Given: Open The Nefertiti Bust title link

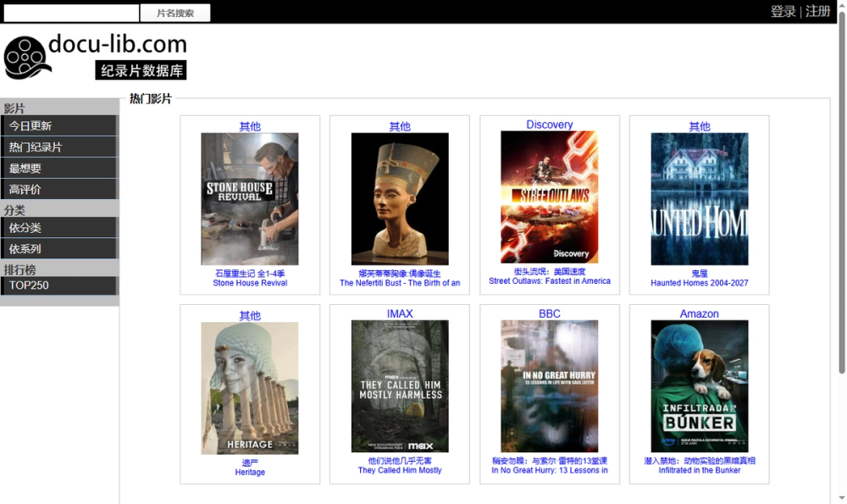Looking at the screenshot, I should (x=400, y=278).
